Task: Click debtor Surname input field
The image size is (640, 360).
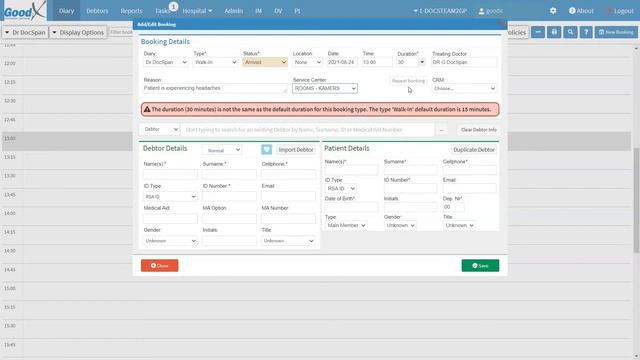Action: pos(229,174)
